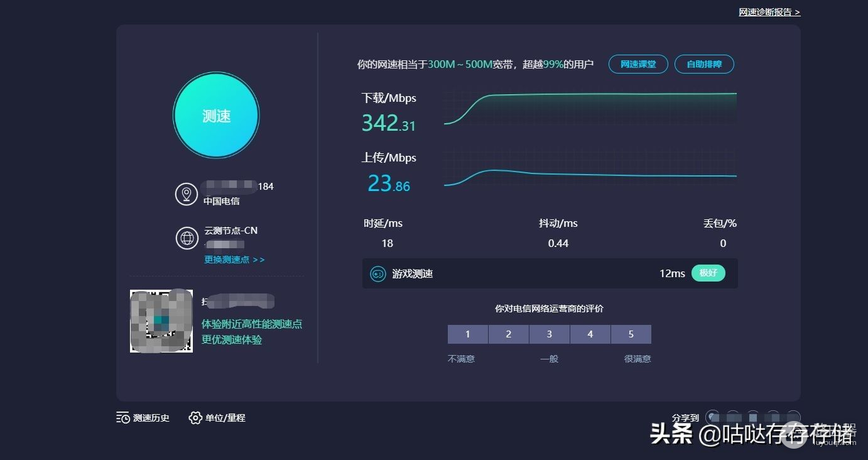Rate the operator 4

pyautogui.click(x=590, y=334)
